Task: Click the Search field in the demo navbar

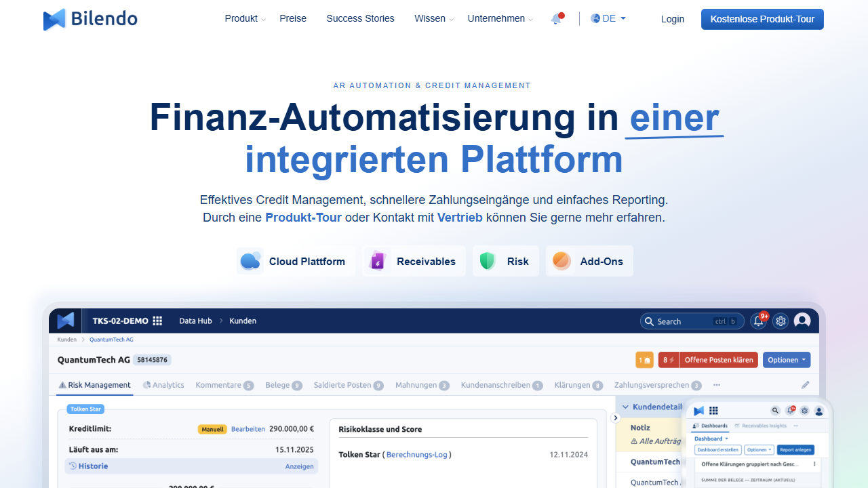Action: (x=692, y=321)
